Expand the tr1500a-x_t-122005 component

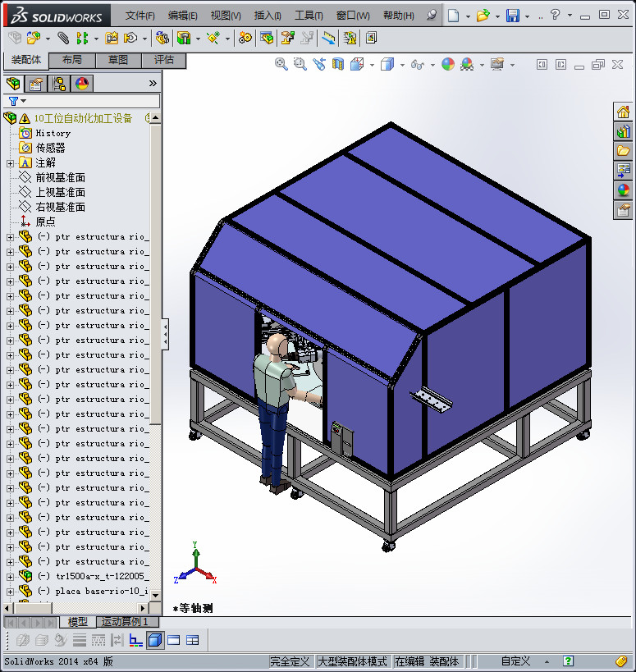coord(10,577)
